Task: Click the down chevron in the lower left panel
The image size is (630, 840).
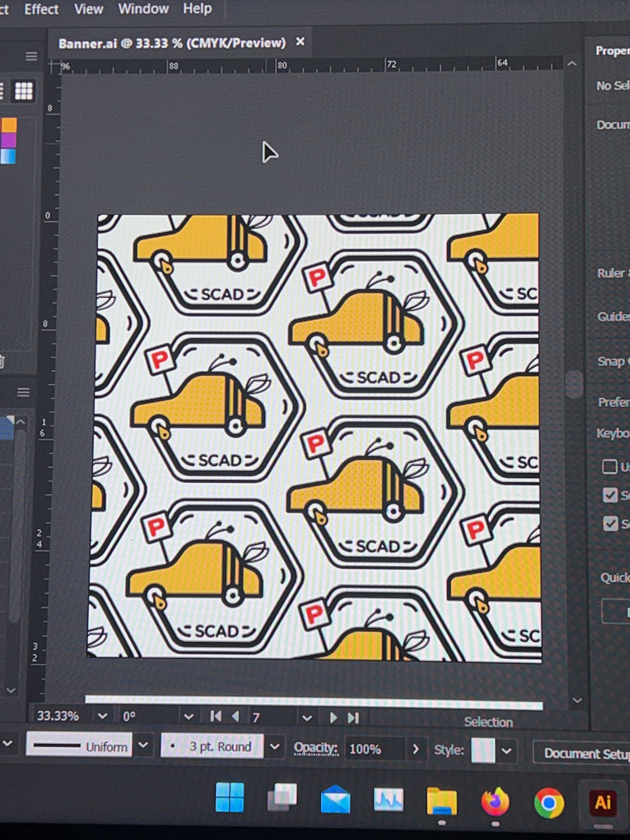Action: click(11, 690)
